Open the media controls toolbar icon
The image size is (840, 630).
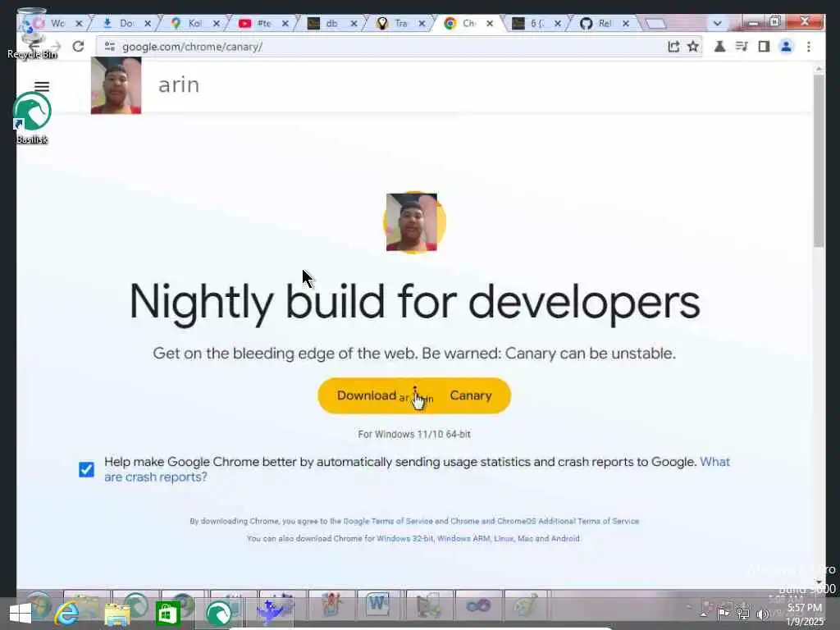(742, 47)
